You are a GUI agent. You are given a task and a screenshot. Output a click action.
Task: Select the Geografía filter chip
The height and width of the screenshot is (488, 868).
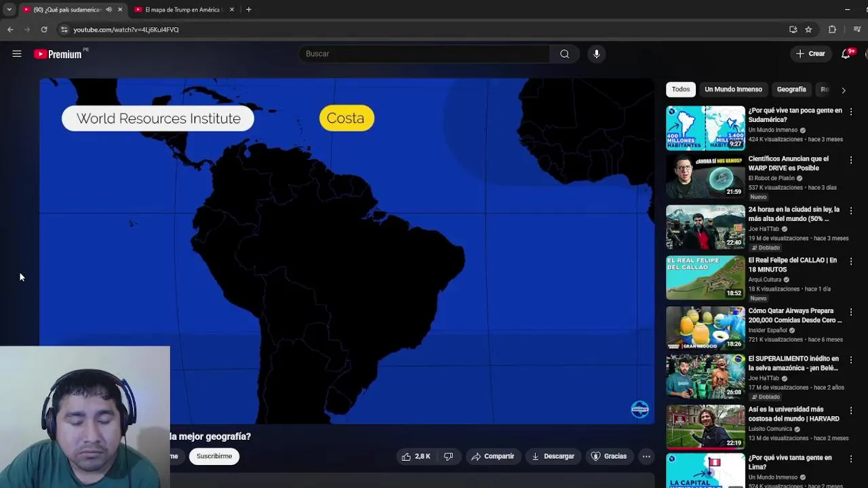click(x=791, y=89)
